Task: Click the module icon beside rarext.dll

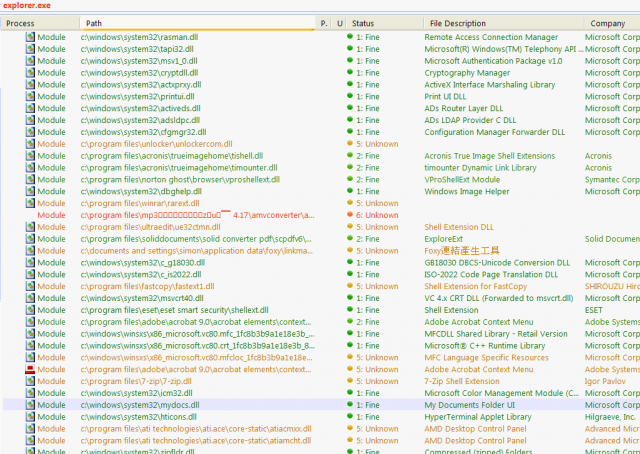Action: pyautogui.click(x=30, y=203)
